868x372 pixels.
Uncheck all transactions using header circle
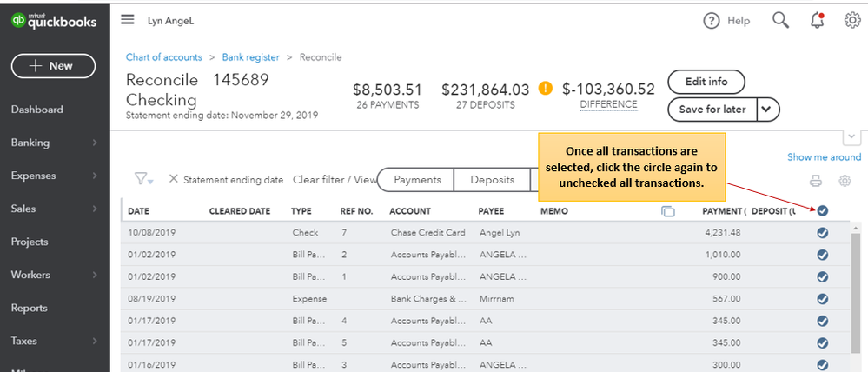[x=823, y=210]
